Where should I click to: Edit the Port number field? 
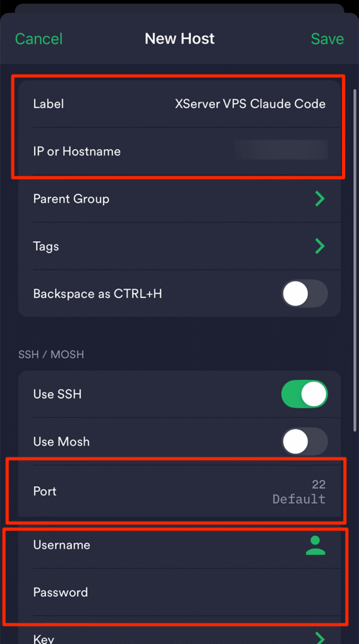point(299,491)
